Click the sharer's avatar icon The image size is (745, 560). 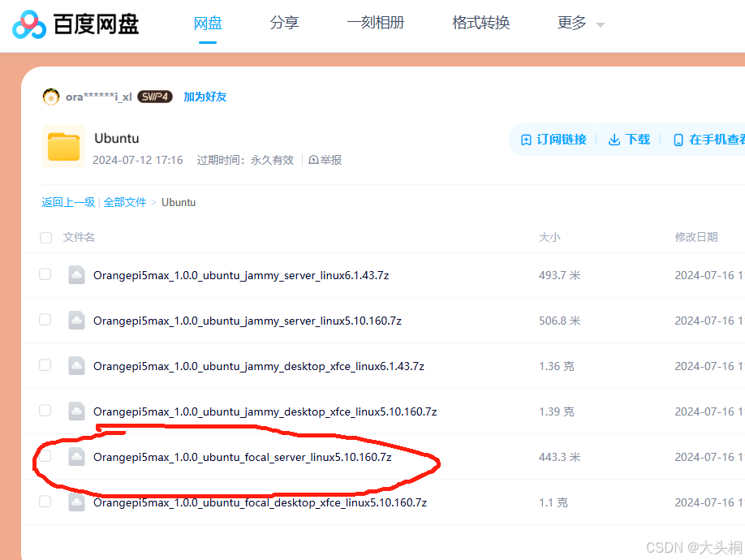[x=51, y=97]
